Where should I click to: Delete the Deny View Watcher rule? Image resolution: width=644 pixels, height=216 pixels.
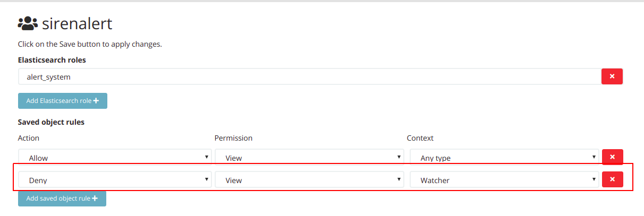click(612, 180)
